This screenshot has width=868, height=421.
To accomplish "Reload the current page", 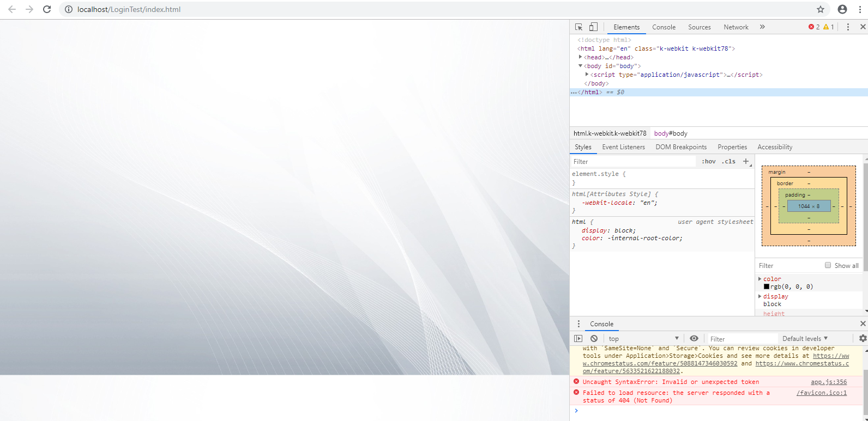I will tap(47, 9).
